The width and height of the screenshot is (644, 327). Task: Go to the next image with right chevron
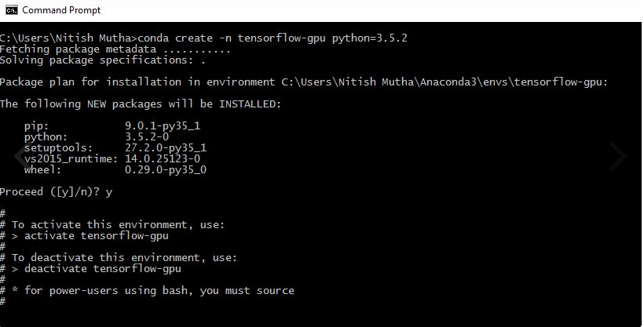pyautogui.click(x=617, y=156)
